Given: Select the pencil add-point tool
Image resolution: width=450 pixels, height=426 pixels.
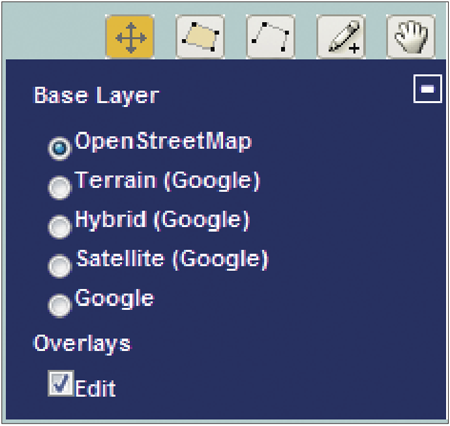Looking at the screenshot, I should (341, 37).
